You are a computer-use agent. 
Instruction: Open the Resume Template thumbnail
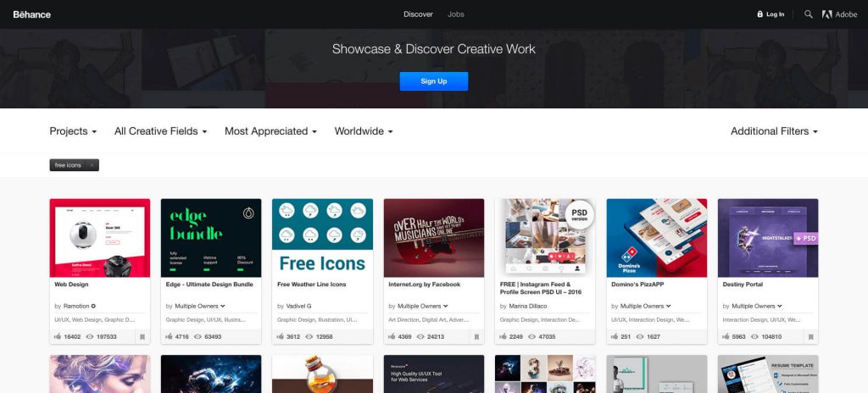(x=768, y=374)
